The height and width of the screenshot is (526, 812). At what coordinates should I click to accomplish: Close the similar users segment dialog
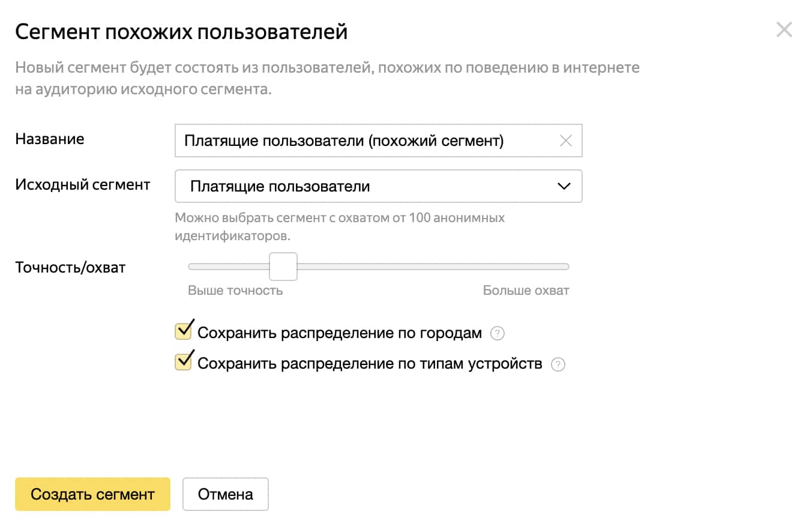(x=784, y=29)
